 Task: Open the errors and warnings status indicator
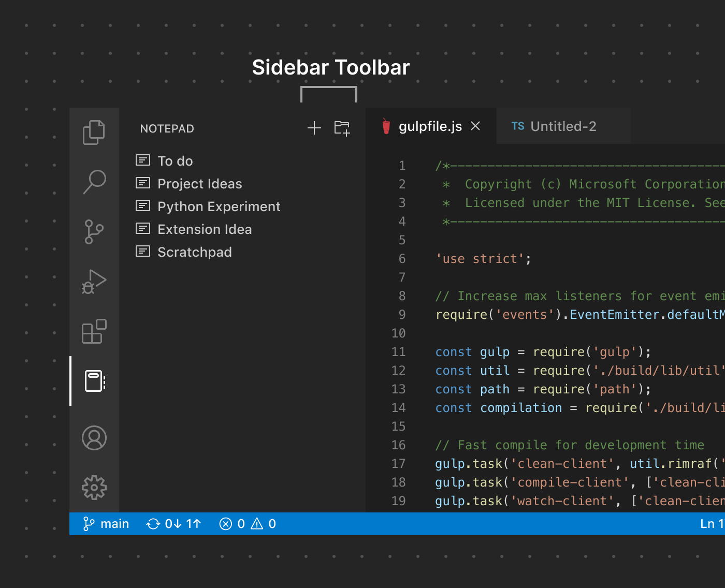247,523
